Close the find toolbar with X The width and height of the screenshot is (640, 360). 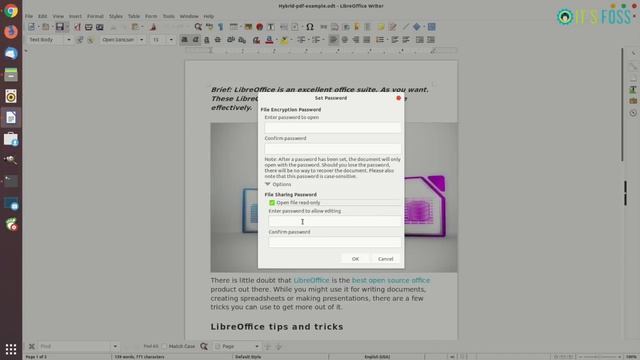click(31, 347)
